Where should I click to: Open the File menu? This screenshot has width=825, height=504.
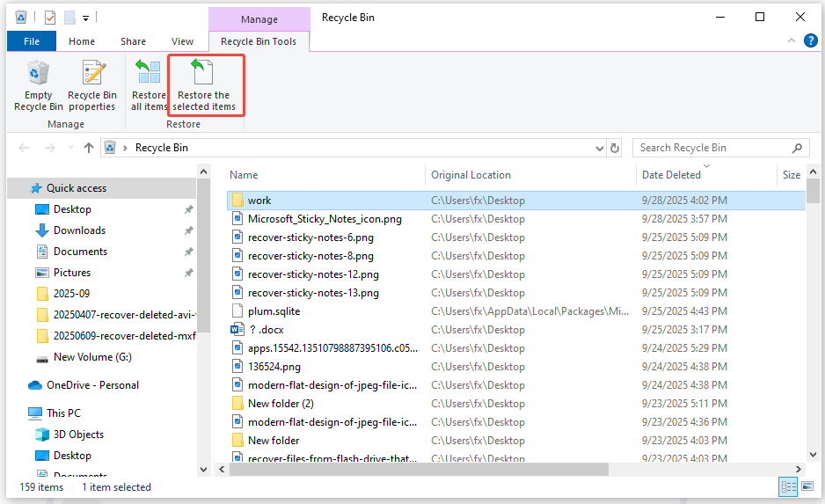click(32, 41)
